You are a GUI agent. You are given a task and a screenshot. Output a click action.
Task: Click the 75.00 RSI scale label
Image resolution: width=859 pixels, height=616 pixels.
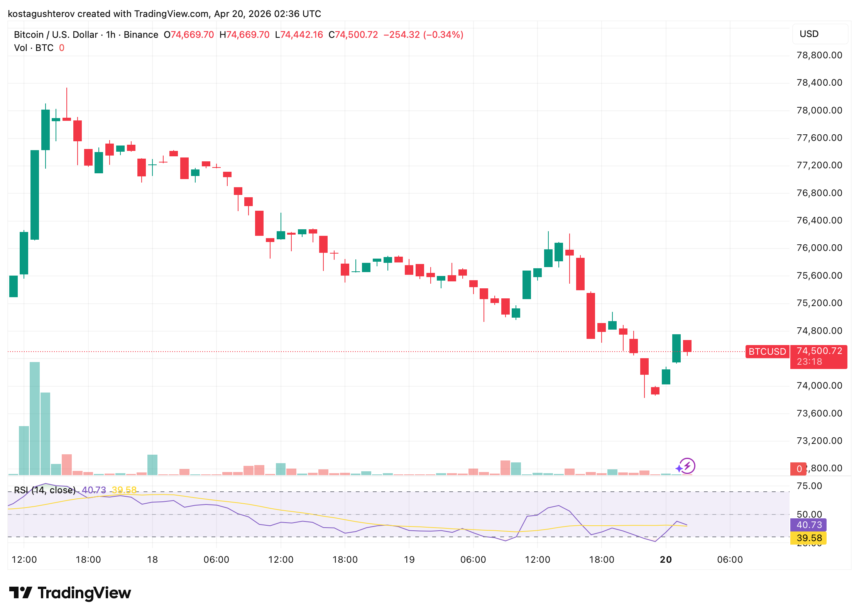coord(809,486)
